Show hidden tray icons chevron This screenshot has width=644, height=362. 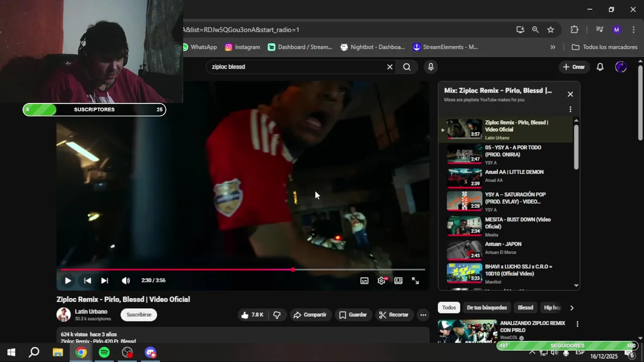coord(532,352)
